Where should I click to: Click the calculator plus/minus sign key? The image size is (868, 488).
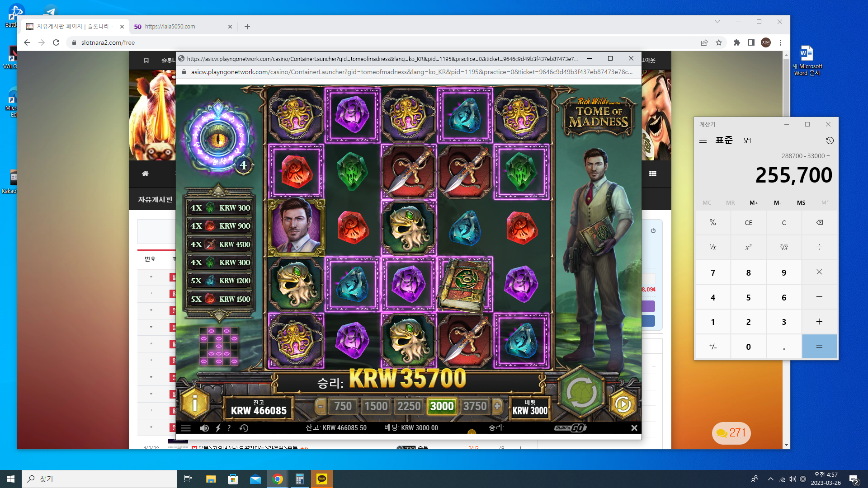coord(713,347)
